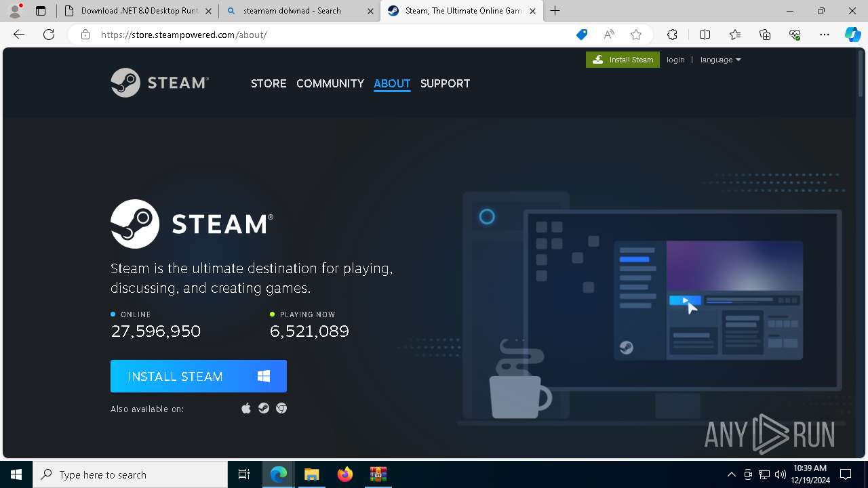
Task: Click the green Install Steam header button
Action: pyautogui.click(x=623, y=60)
